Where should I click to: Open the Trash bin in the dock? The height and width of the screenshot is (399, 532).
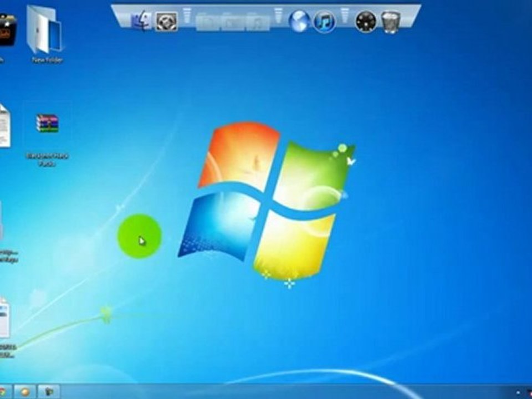coord(391,22)
